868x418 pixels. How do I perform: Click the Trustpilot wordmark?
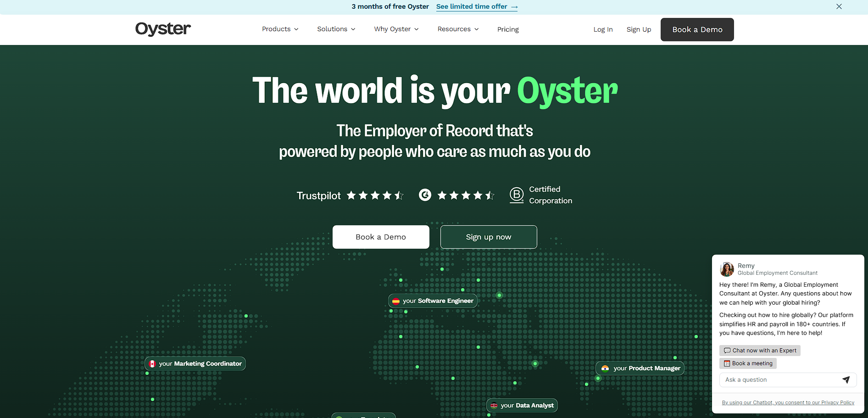tap(319, 196)
